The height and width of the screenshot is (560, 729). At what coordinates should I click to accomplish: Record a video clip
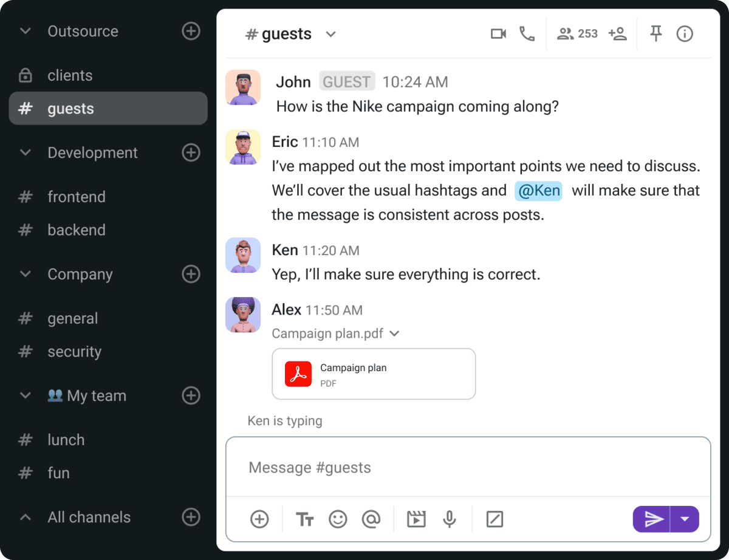[x=416, y=519]
